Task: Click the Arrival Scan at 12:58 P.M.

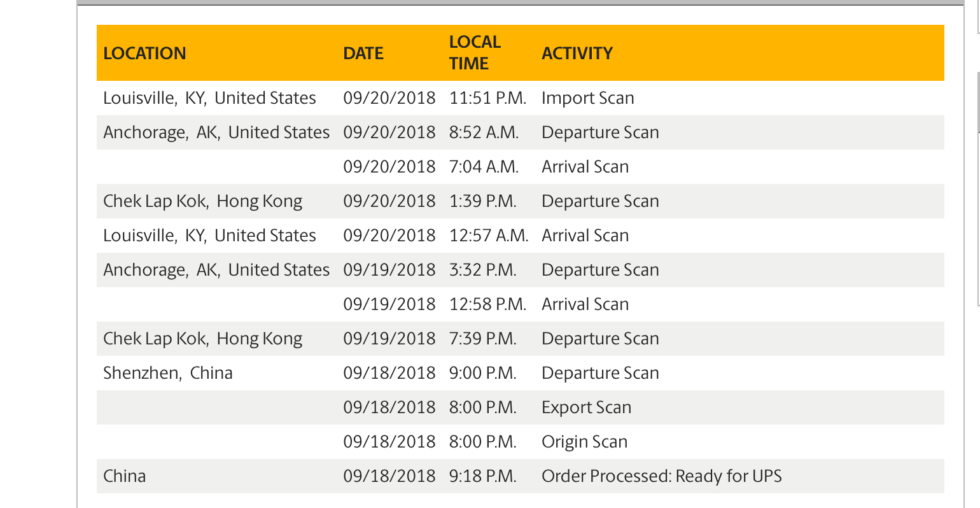Action: pyautogui.click(x=585, y=304)
